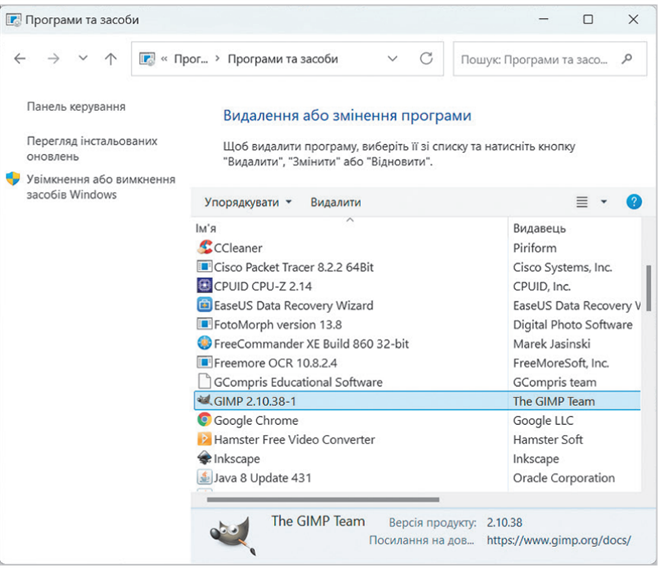This screenshot has width=658, height=568.
Task: Click the FreeCommander XE icon
Action: [x=204, y=343]
